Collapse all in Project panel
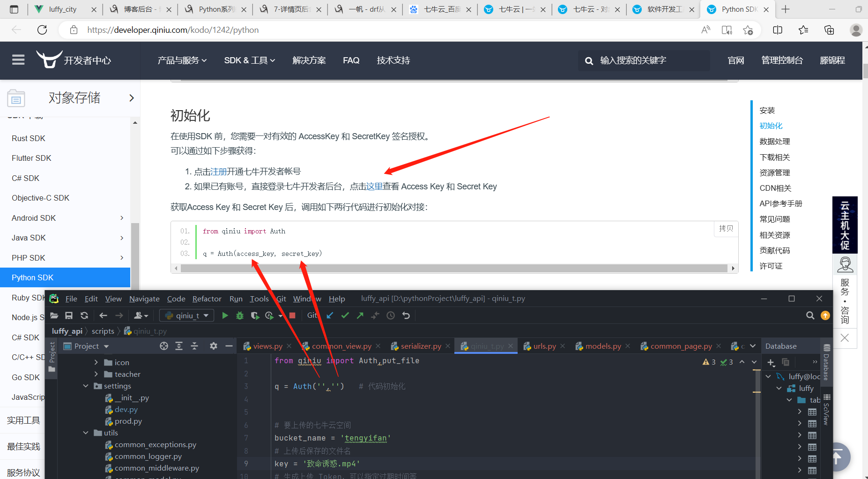 [x=194, y=346]
